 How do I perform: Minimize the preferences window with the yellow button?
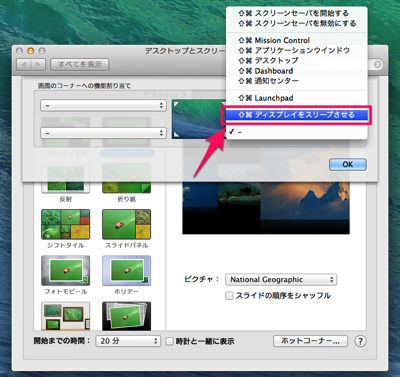(31, 51)
